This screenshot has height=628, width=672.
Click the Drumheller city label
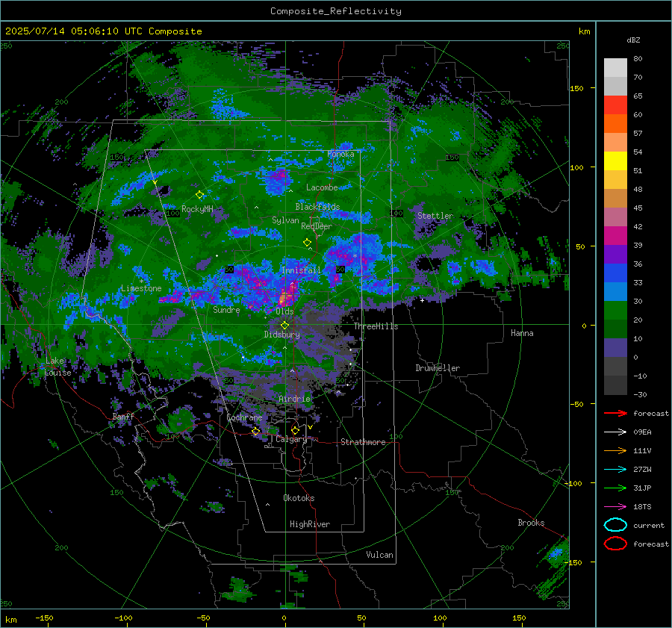click(x=438, y=368)
